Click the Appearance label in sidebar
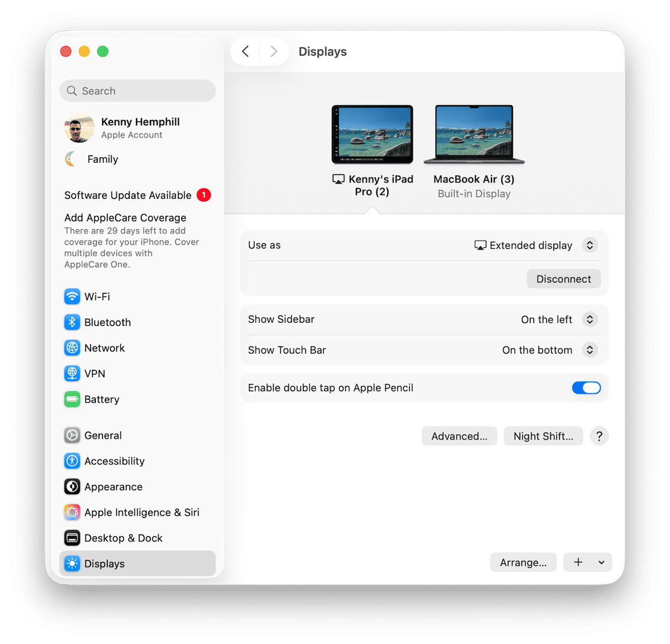This screenshot has height=644, width=670. 114,487
